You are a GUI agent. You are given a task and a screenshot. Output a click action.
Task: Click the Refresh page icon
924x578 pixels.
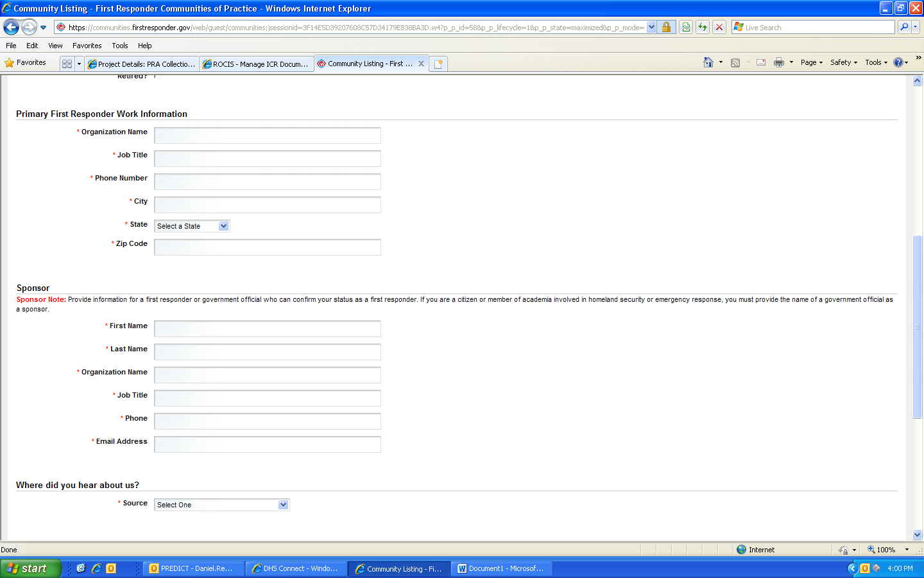coord(703,27)
